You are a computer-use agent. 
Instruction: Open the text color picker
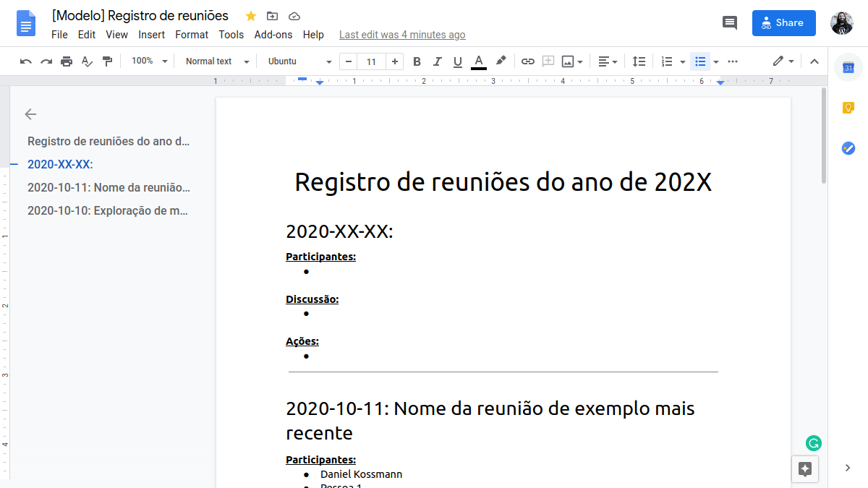(478, 61)
